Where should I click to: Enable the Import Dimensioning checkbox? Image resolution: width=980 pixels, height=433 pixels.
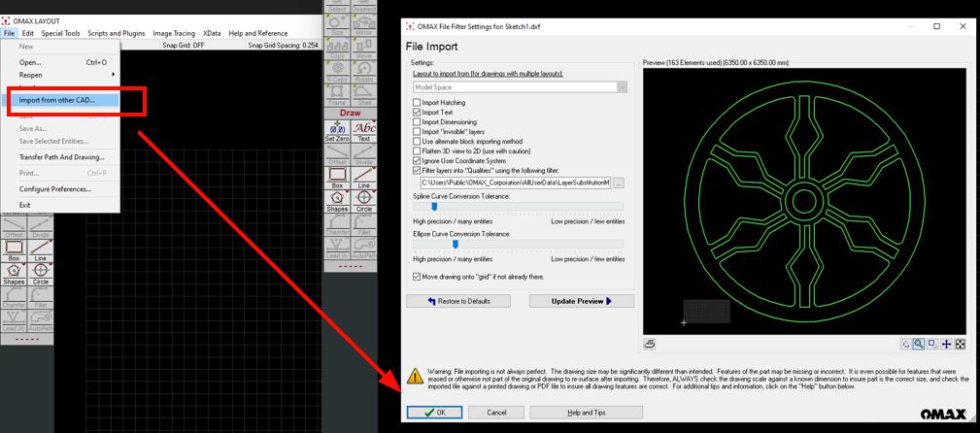click(x=417, y=121)
